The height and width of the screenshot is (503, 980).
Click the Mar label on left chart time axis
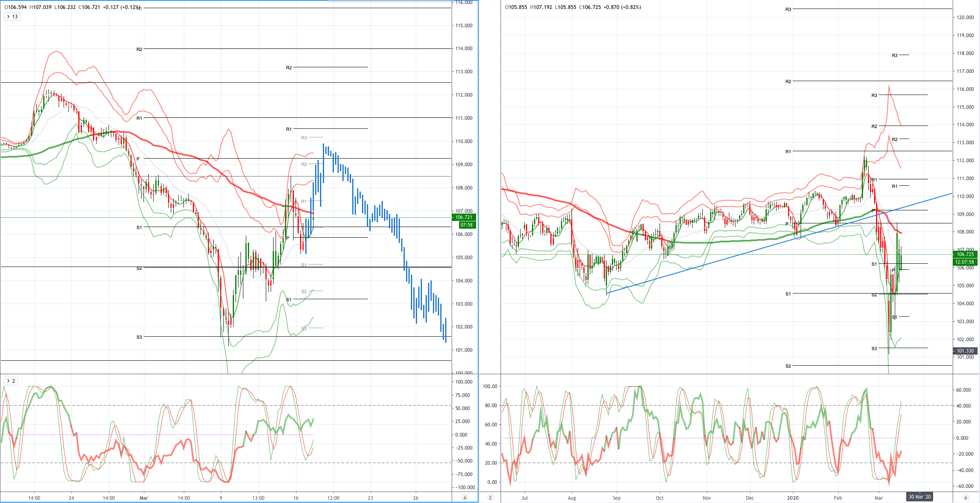pyautogui.click(x=143, y=498)
